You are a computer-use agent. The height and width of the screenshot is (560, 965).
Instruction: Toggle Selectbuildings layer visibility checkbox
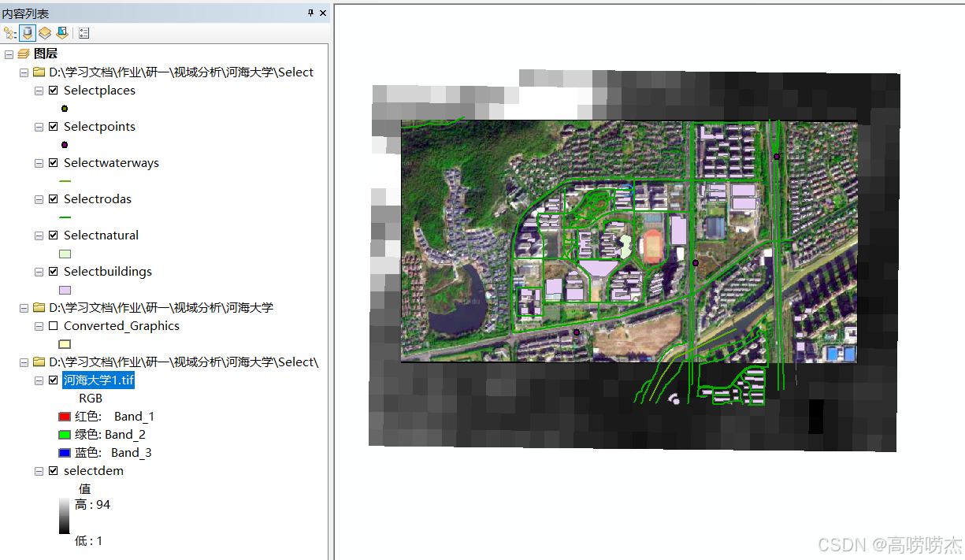(54, 272)
